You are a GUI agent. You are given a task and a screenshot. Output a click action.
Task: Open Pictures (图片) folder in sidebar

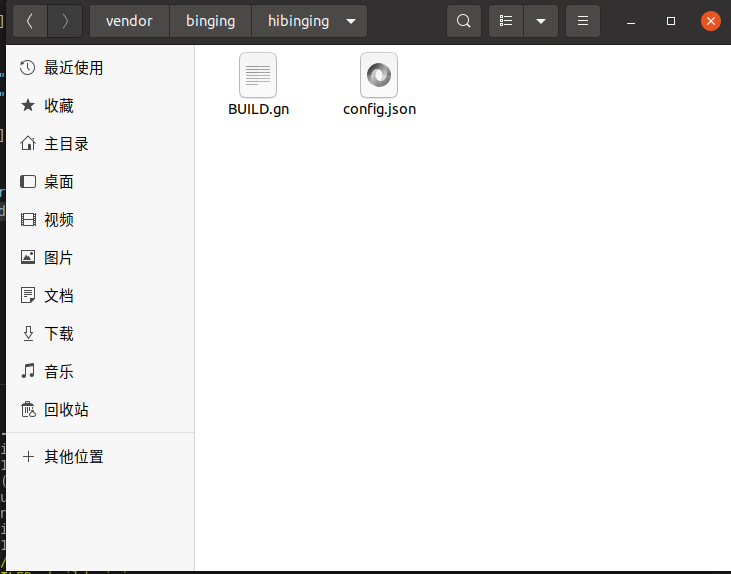(59, 258)
